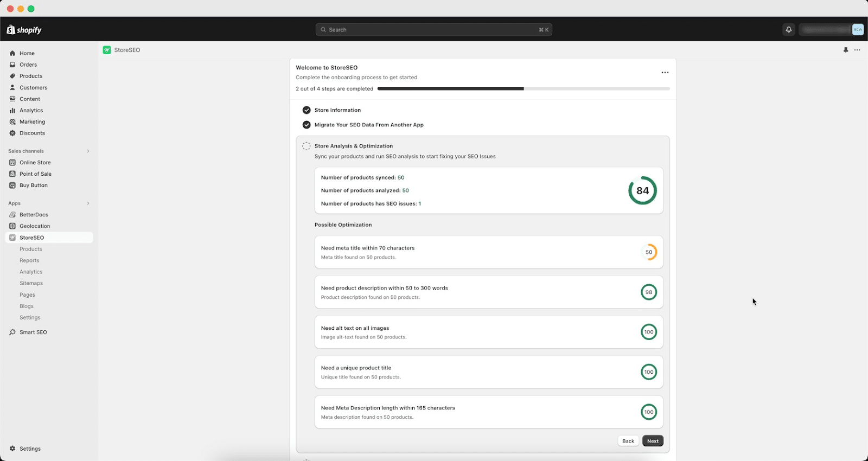Expand the Sales channels section chevron
This screenshot has height=461, width=868.
point(88,151)
